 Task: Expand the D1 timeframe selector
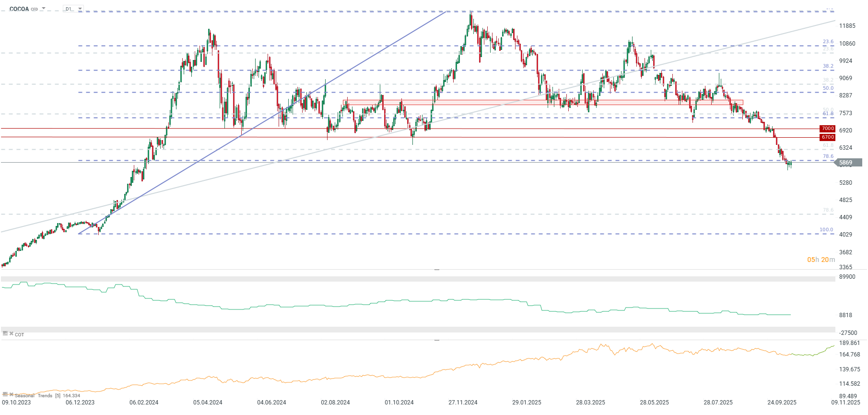[x=80, y=9]
